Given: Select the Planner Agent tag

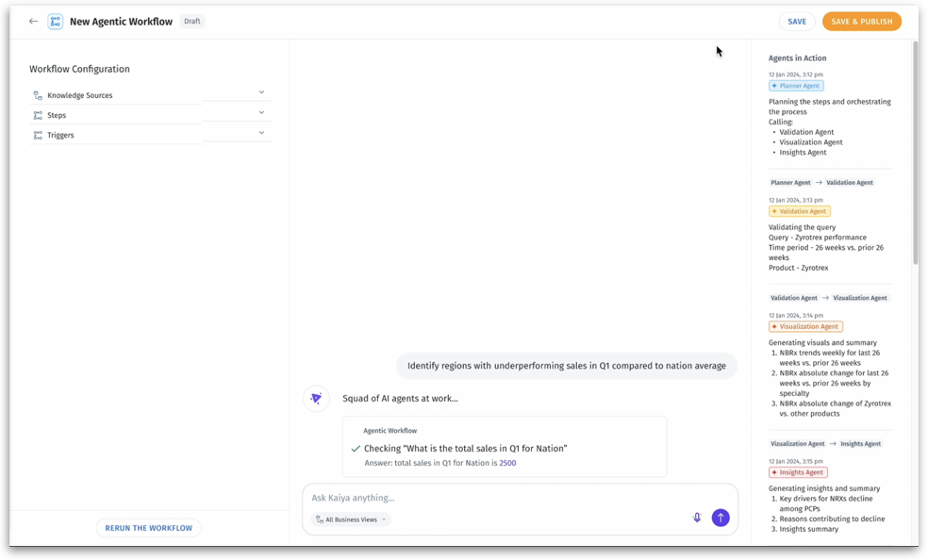Looking at the screenshot, I should (796, 86).
